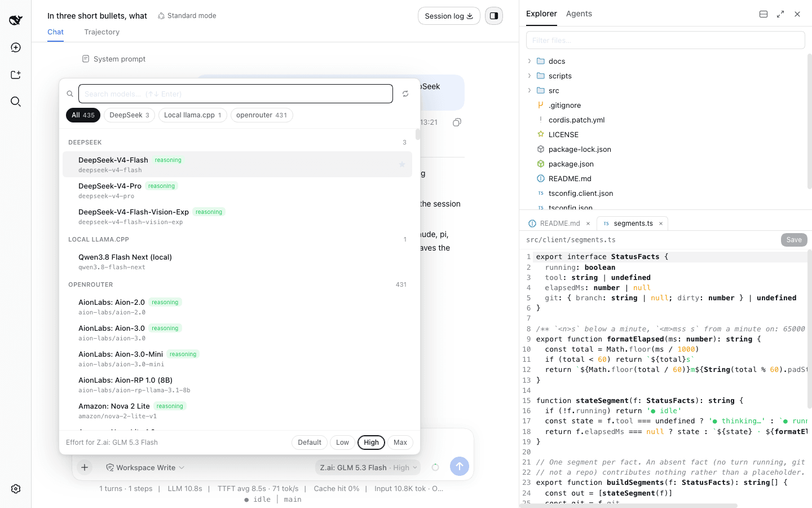Open the Workspace Write permissions dropdown
The height and width of the screenshot is (508, 812).
pyautogui.click(x=145, y=467)
